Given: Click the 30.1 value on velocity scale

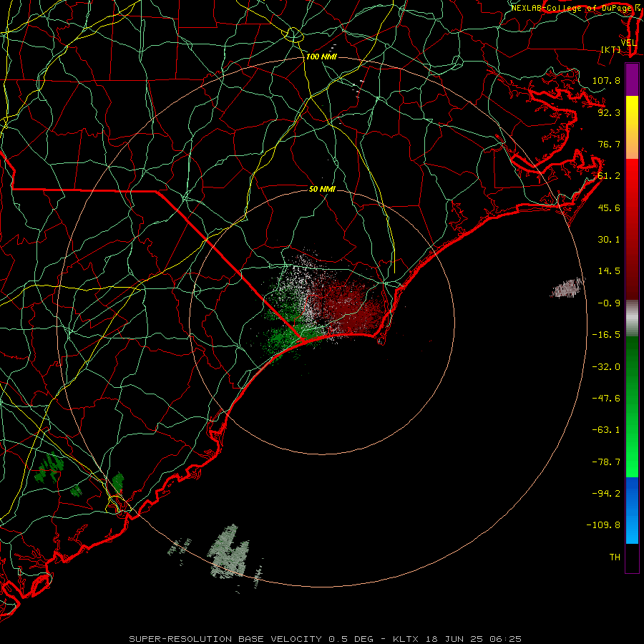Looking at the screenshot, I should (609, 240).
